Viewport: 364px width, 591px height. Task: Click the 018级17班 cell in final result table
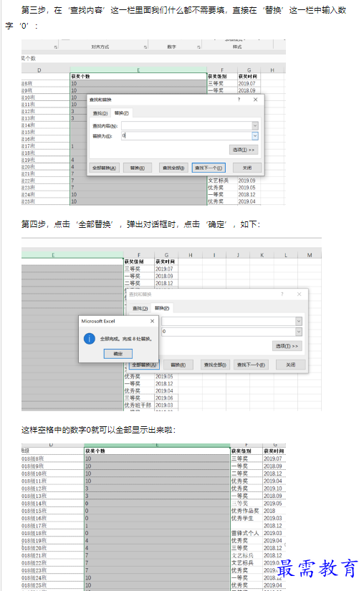[52, 525]
